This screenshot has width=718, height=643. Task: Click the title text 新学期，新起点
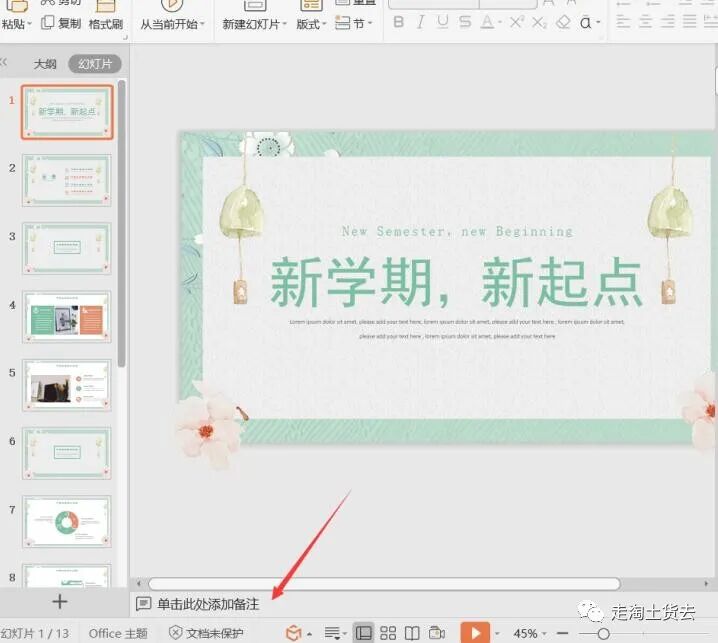coord(456,282)
